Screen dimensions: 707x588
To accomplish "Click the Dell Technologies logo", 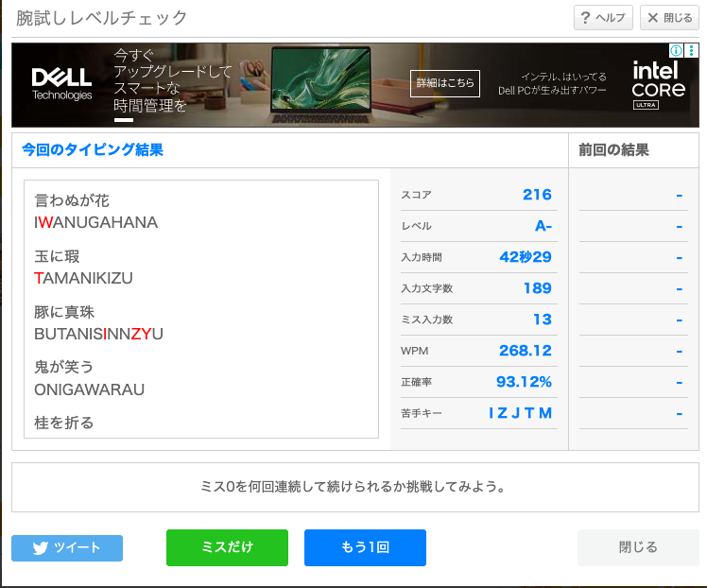I will point(61,84).
